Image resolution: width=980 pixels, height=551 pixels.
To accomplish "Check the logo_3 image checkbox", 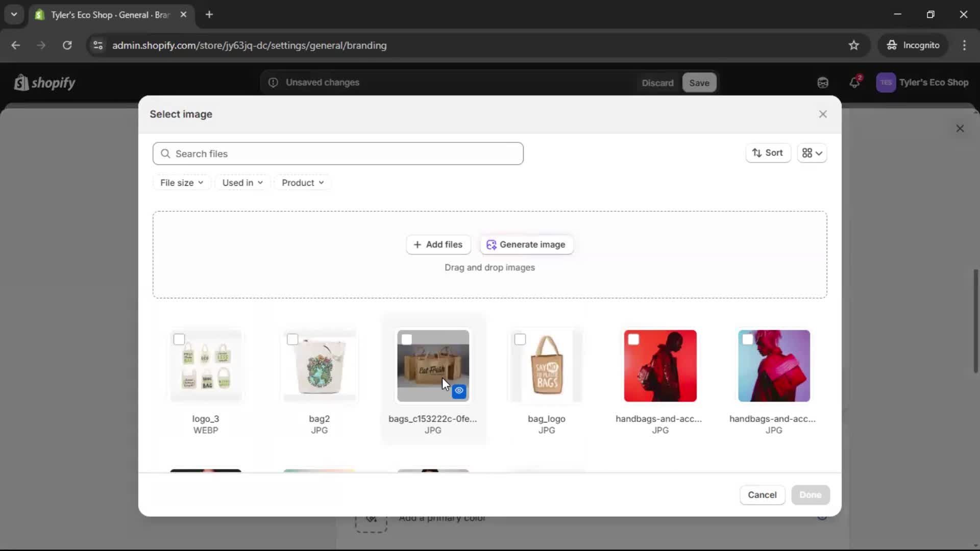I will (x=180, y=339).
